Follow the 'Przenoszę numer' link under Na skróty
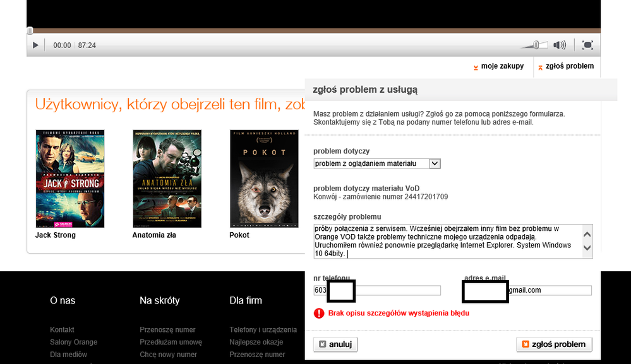Image resolution: width=631 pixels, height=364 pixels. pos(167,330)
